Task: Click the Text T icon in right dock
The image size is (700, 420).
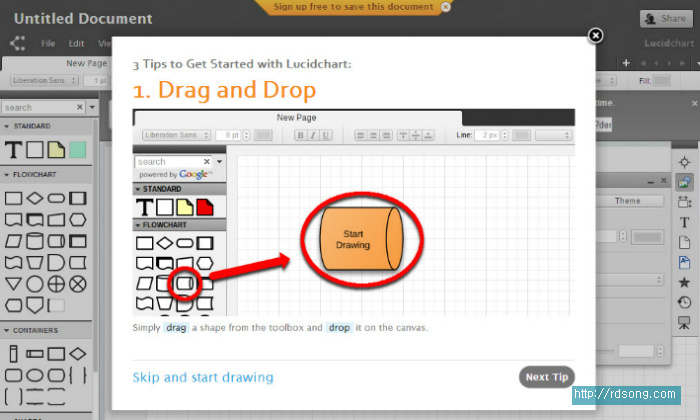Action: [684, 222]
